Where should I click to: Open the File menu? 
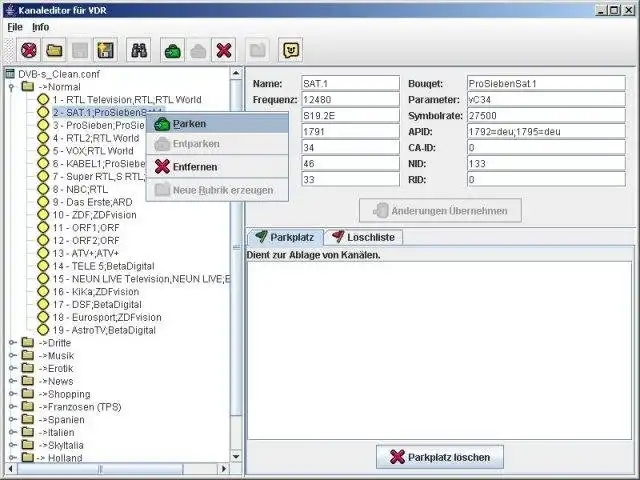pyautogui.click(x=15, y=27)
